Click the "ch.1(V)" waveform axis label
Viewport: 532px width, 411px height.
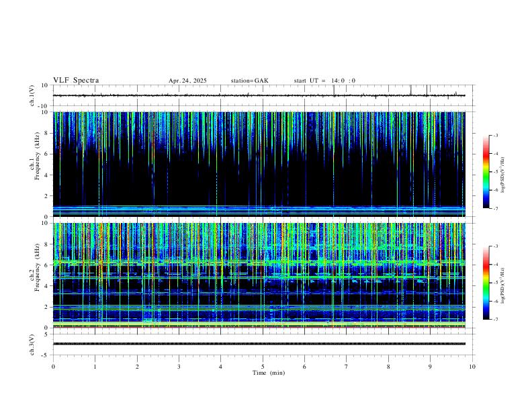point(32,95)
